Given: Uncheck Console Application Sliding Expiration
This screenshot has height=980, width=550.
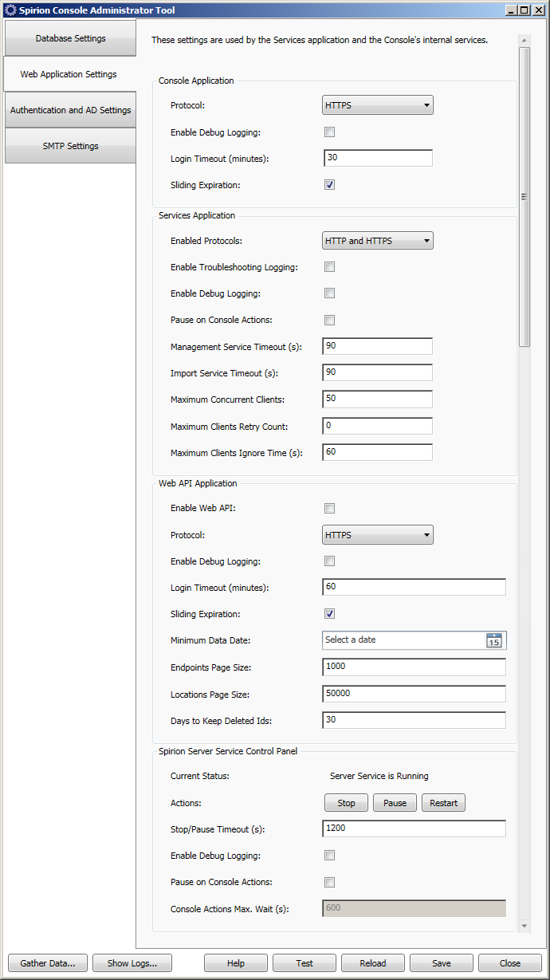Looking at the screenshot, I should click(329, 185).
